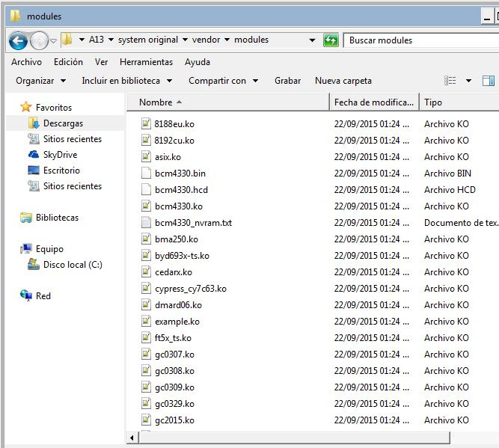Select gc0329.ko file icon

tap(146, 403)
